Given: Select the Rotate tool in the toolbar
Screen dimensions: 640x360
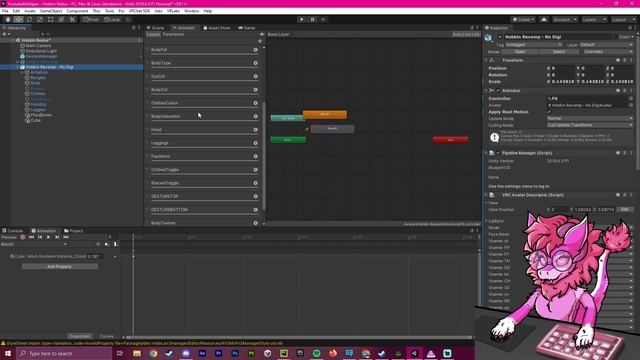Looking at the screenshot, I should [29, 20].
